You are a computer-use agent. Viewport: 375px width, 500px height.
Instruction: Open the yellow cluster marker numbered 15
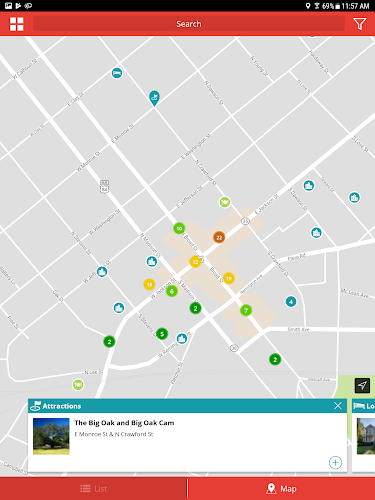point(149,284)
